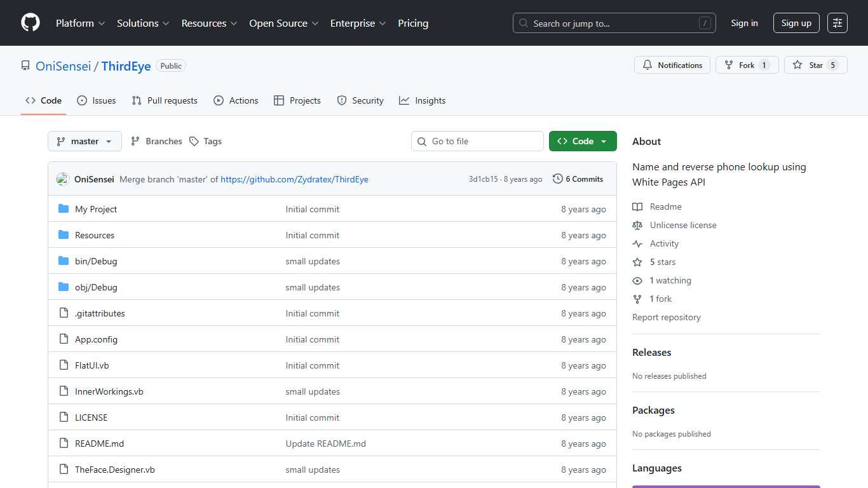
Task: Expand the green Code dropdown
Action: (x=582, y=141)
